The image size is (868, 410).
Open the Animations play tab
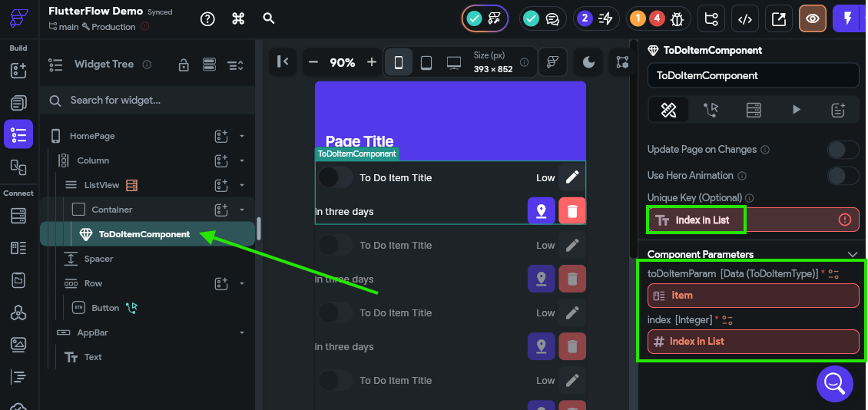(796, 110)
